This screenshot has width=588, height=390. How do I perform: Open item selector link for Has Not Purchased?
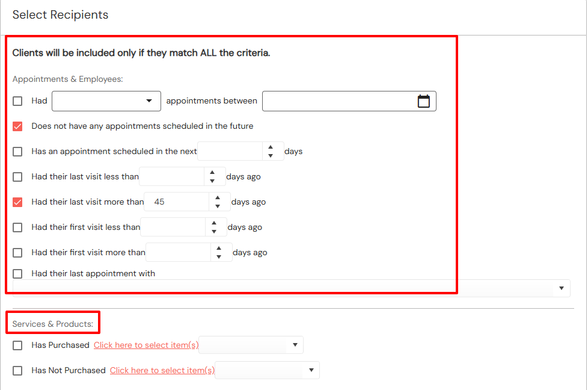(161, 370)
